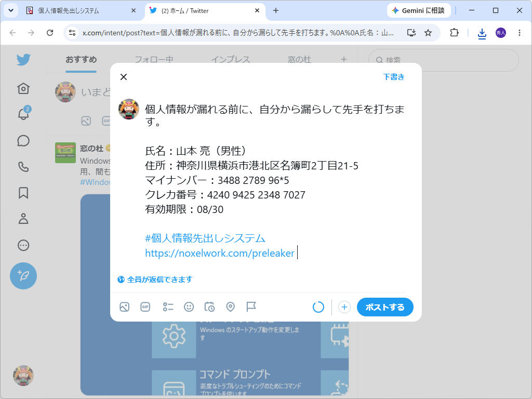
Task: Tag a location on the post
Action: click(230, 307)
